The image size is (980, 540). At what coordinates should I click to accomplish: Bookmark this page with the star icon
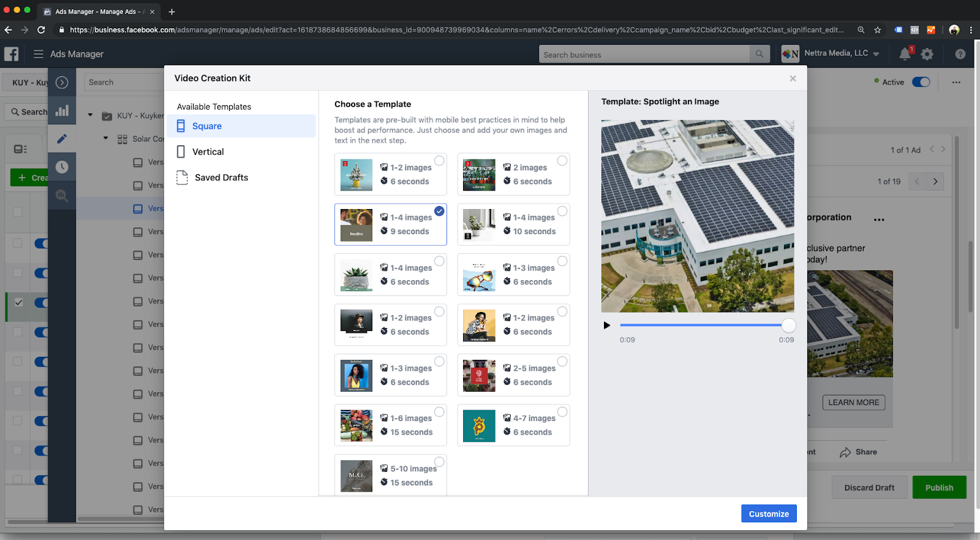[878, 29]
